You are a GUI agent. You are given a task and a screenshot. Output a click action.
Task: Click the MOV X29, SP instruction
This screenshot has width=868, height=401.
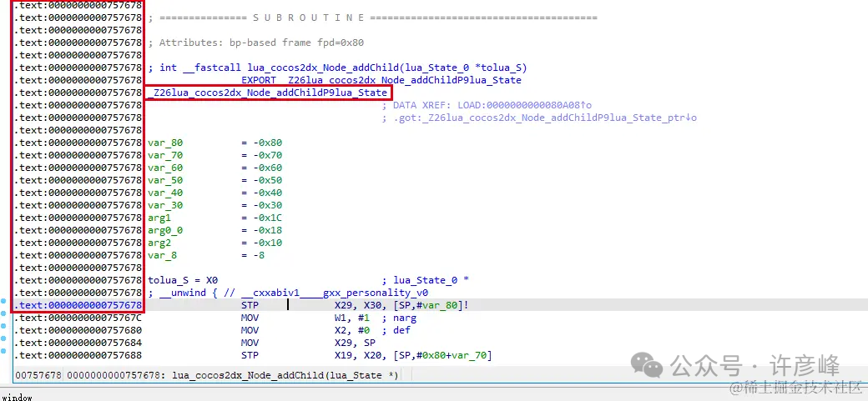click(x=308, y=343)
